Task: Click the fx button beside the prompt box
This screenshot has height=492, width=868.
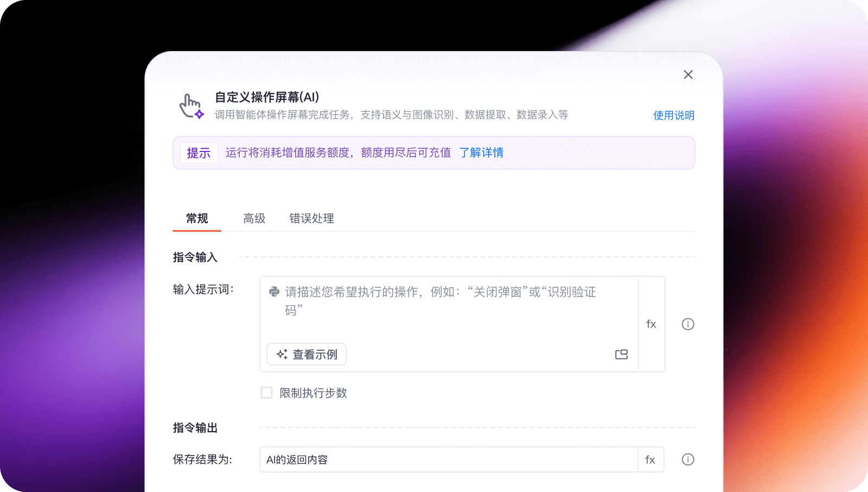Action: tap(651, 324)
